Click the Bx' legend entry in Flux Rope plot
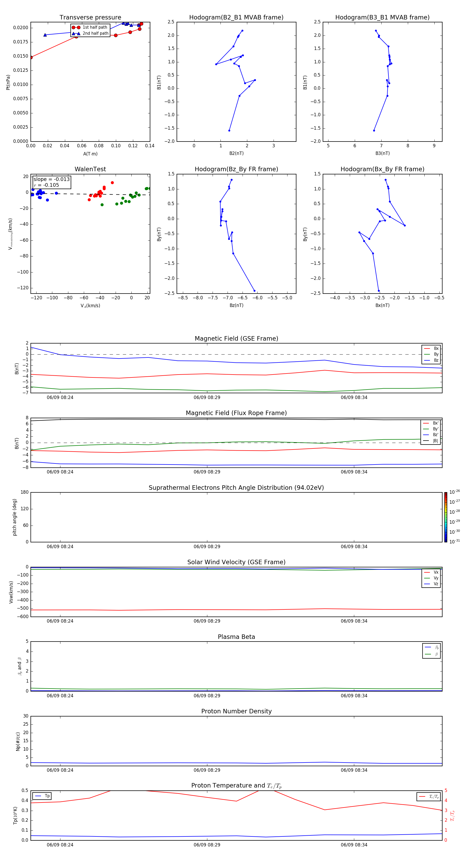 click(x=431, y=423)
